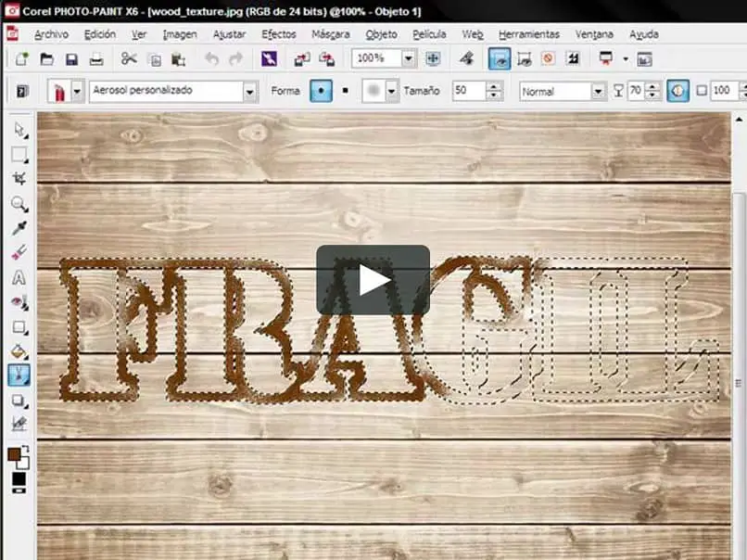Expand the options icon dropdown arrow
The image size is (747, 560).
(x=626, y=59)
